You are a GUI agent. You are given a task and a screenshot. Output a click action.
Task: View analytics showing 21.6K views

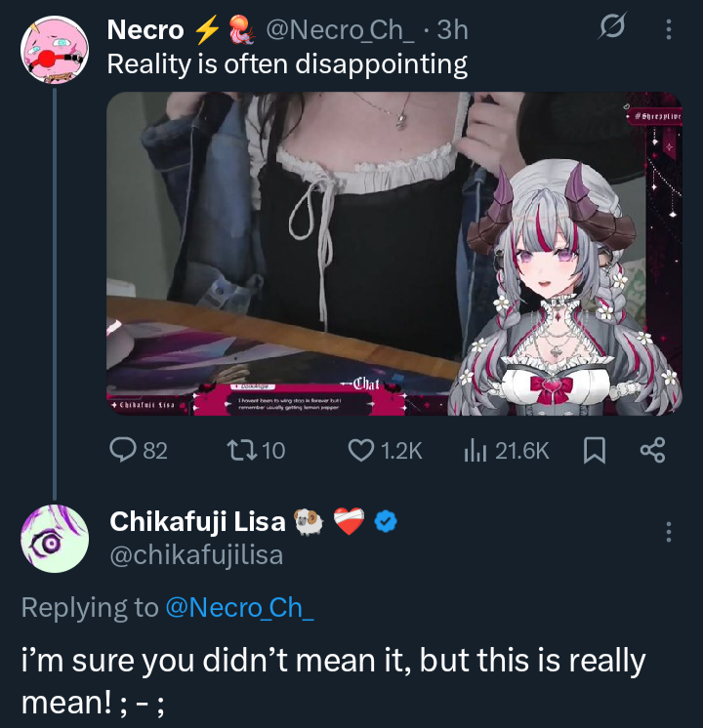point(507,450)
